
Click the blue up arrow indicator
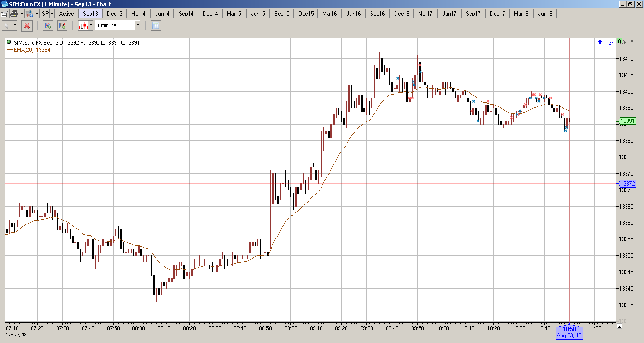pos(600,42)
